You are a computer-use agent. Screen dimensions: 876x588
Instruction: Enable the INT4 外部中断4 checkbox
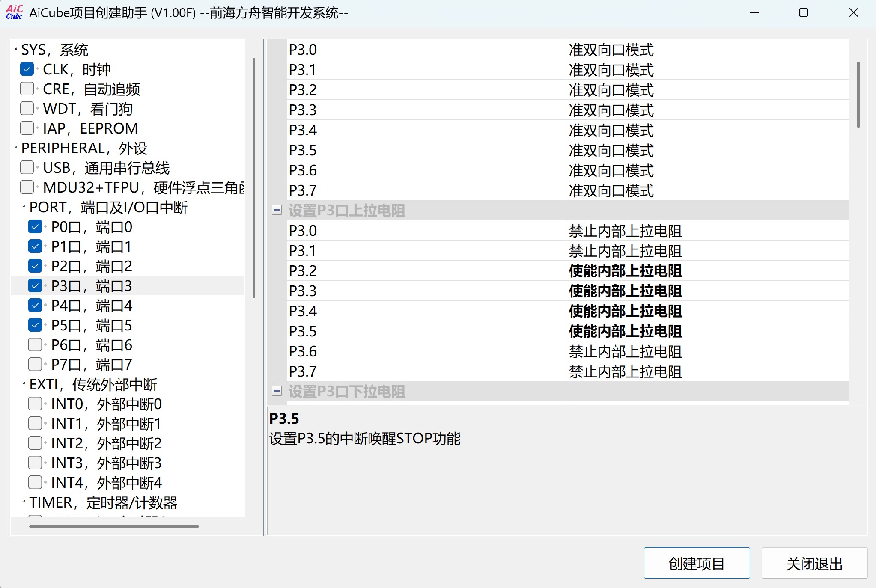(x=35, y=483)
